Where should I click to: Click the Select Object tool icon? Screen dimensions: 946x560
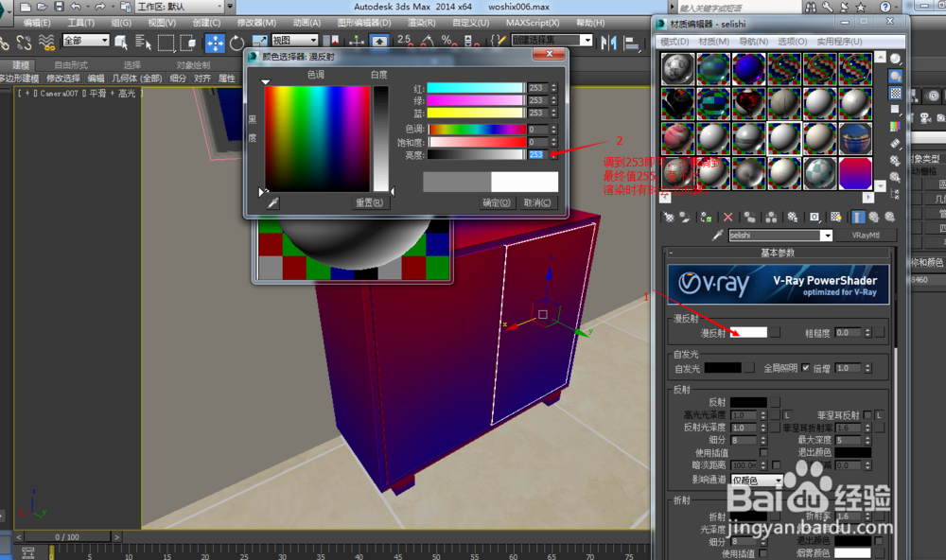pyautogui.click(x=121, y=43)
